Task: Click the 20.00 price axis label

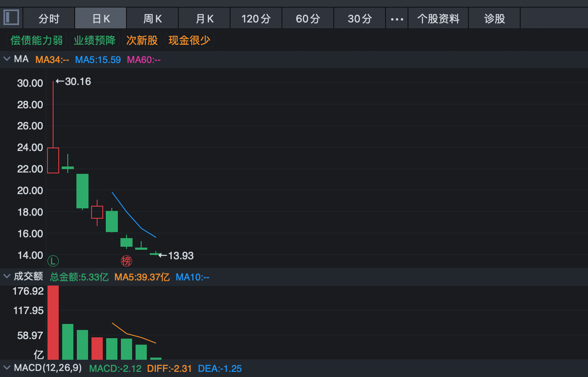Action: pyautogui.click(x=30, y=190)
